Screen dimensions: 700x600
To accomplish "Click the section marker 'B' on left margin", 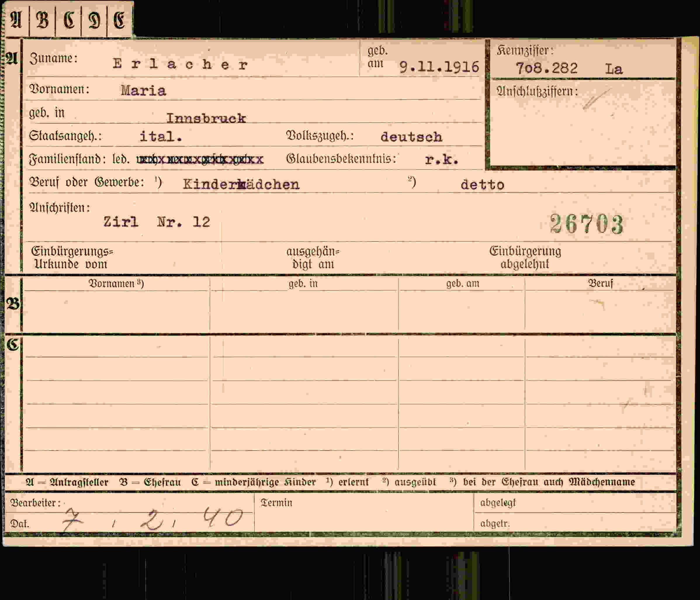I will click(x=13, y=304).
